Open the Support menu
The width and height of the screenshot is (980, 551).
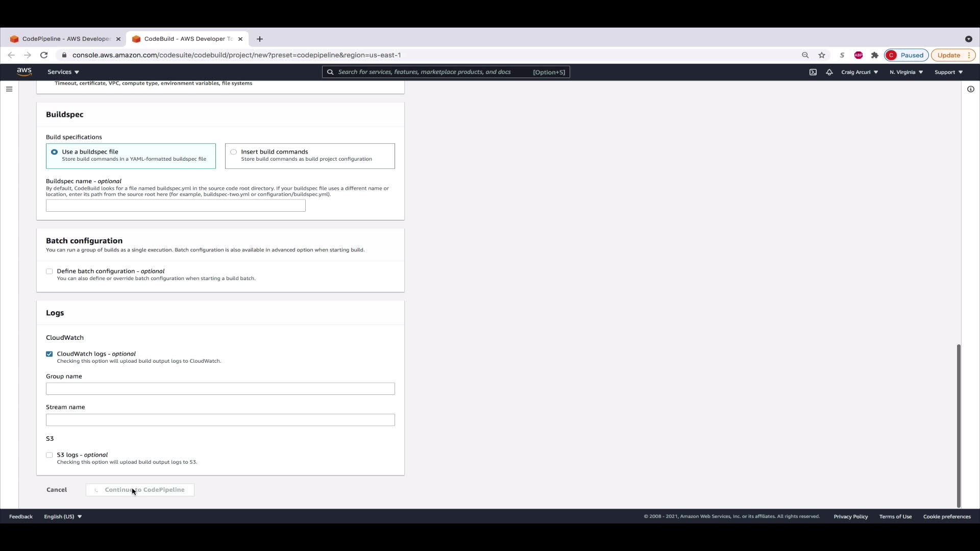click(948, 72)
